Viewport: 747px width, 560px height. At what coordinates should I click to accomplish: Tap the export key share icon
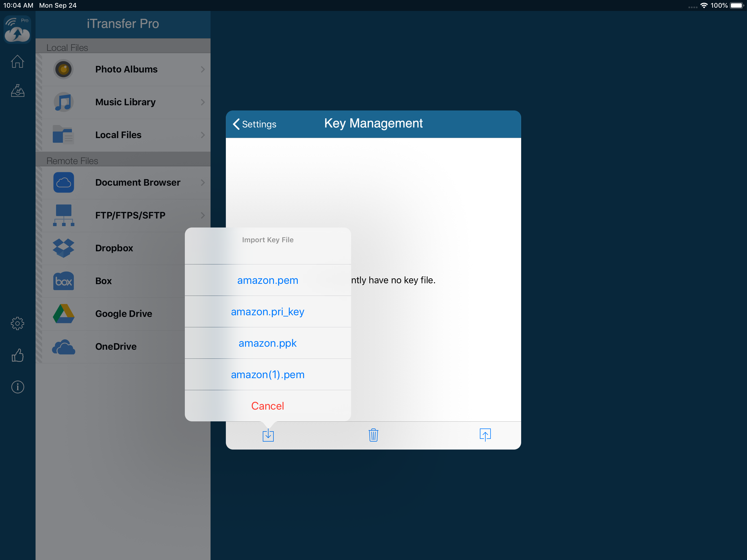click(485, 435)
